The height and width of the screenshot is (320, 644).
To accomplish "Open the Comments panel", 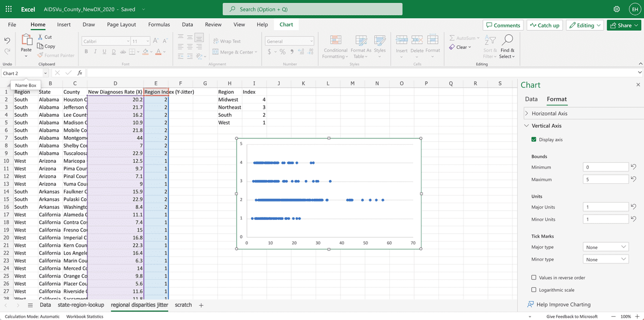I will tap(503, 25).
